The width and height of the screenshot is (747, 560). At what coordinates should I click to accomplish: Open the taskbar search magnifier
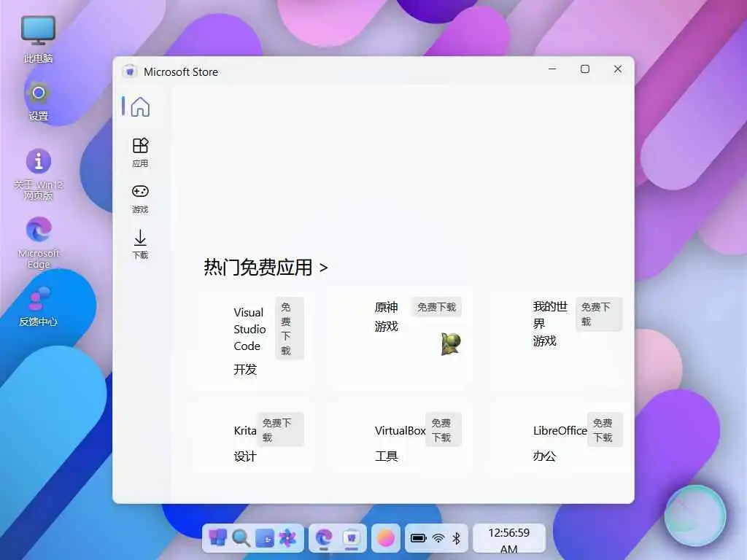(x=241, y=538)
